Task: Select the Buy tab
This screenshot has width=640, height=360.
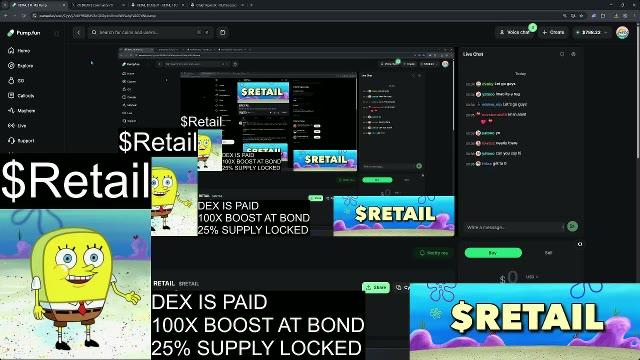Action: pyautogui.click(x=493, y=253)
